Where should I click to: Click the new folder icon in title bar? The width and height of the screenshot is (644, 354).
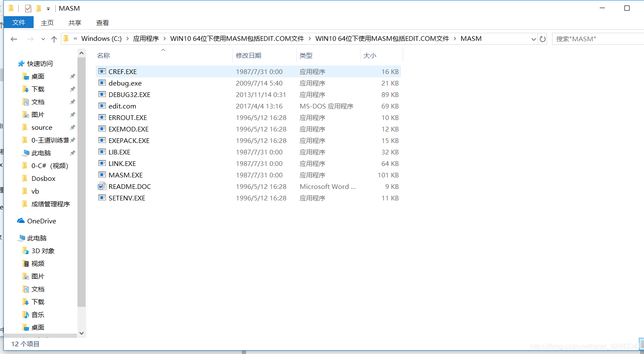click(39, 8)
